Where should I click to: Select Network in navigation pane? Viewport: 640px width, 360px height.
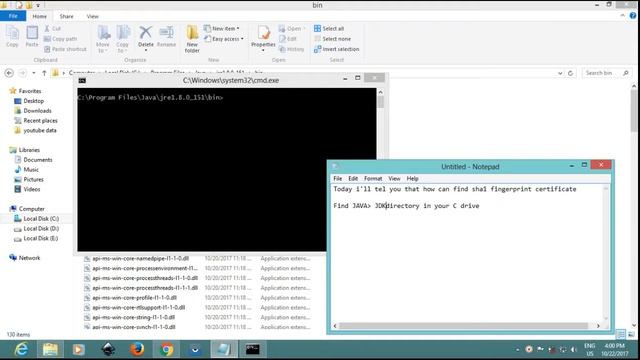(24, 258)
